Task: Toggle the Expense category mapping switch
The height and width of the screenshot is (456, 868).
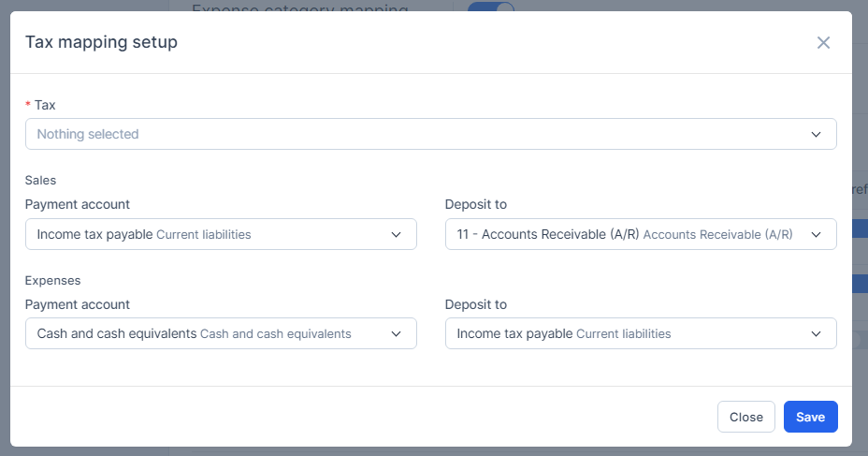Action: coord(491,9)
